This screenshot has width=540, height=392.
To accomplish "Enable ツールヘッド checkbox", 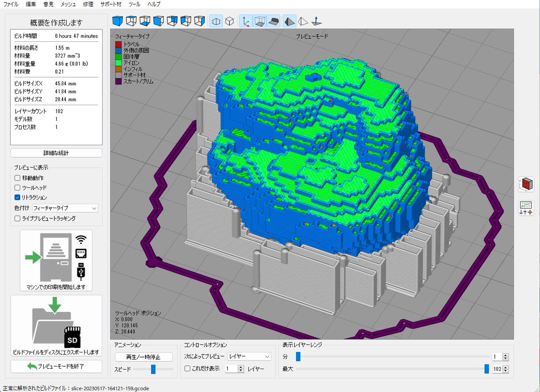I will (x=18, y=187).
